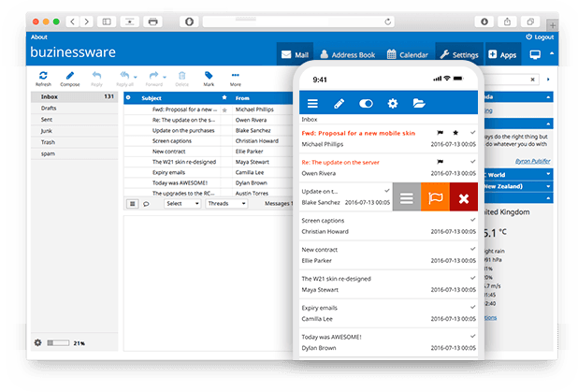
Task: Tap the orange flag swipe action
Action: click(x=434, y=197)
